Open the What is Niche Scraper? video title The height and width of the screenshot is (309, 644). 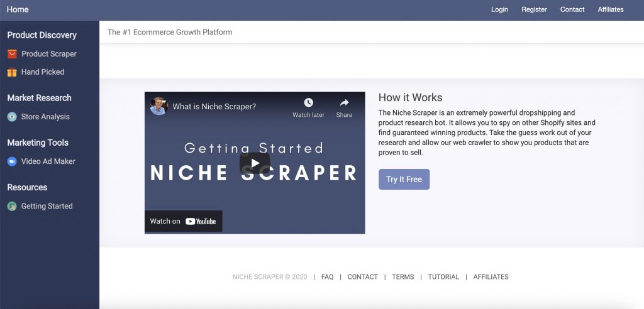pyautogui.click(x=214, y=107)
